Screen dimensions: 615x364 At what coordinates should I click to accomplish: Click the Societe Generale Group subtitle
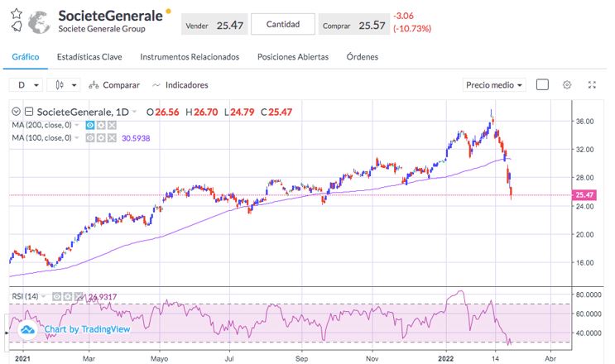102,29
